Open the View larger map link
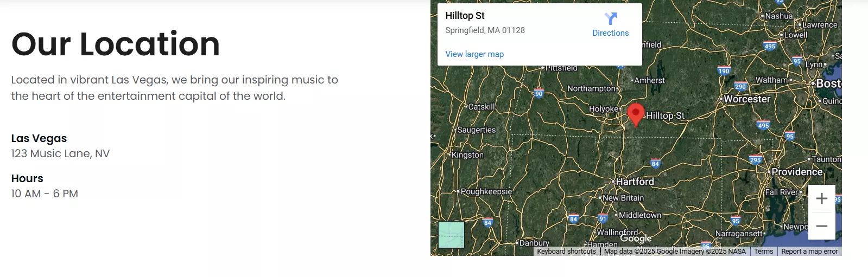This screenshot has width=868, height=277. 474,54
